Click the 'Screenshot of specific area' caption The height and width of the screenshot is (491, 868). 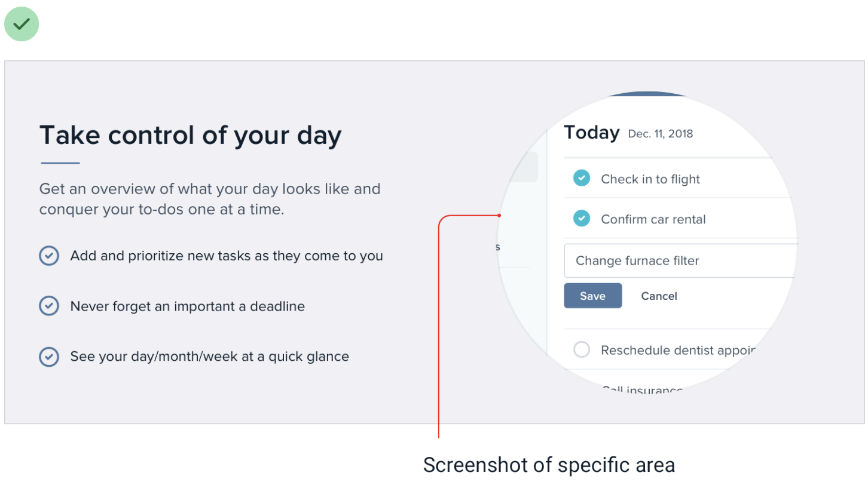(x=549, y=465)
